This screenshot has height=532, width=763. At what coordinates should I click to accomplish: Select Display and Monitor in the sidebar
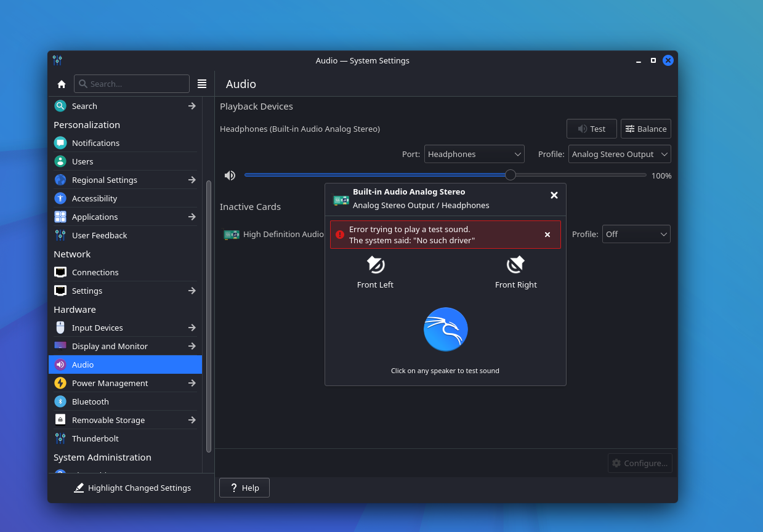coord(110,346)
